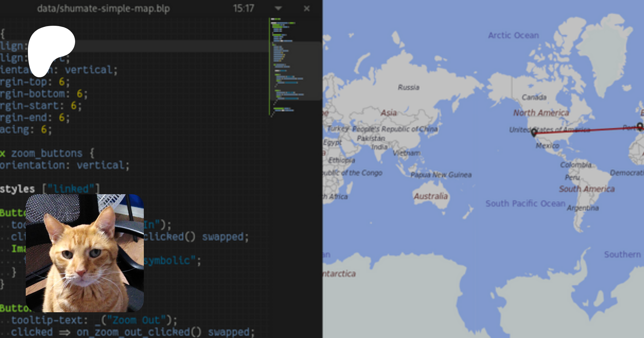Click the map pin on the US west coast
644x338 pixels.
coord(533,132)
